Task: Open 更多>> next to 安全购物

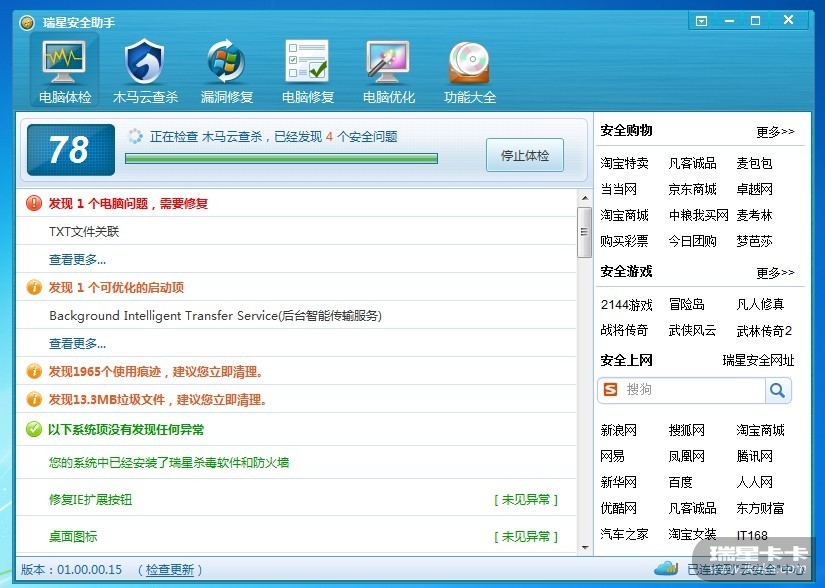Action: (775, 131)
